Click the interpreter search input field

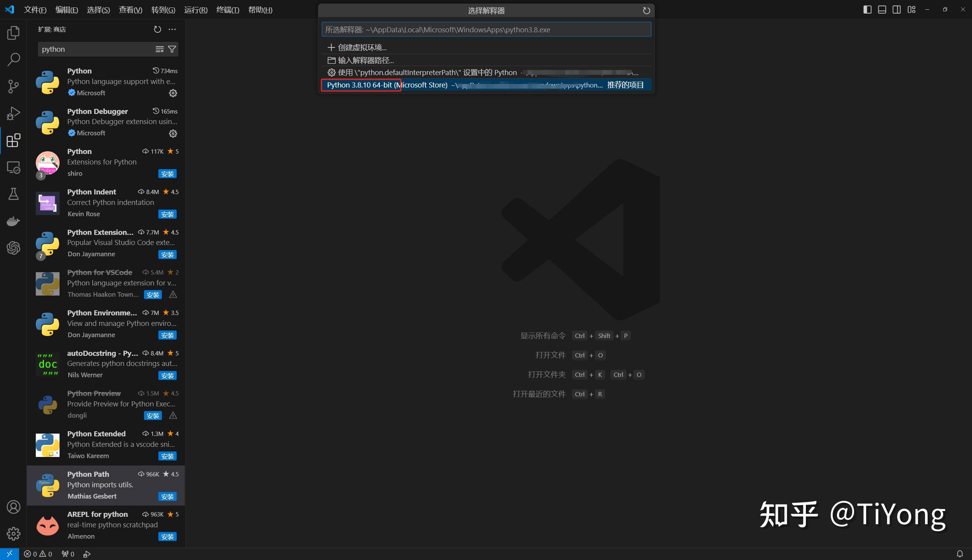pyautogui.click(x=486, y=30)
